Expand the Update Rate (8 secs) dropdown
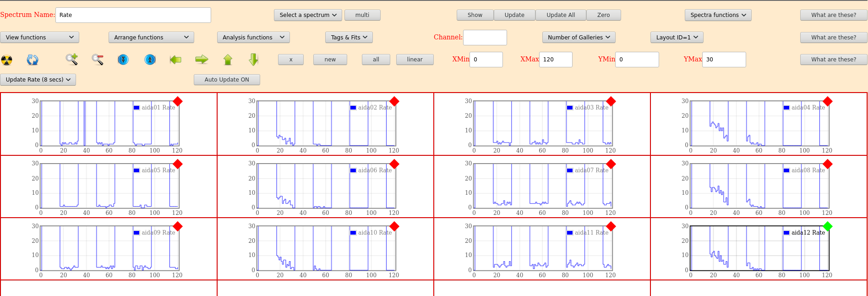 pos(38,80)
